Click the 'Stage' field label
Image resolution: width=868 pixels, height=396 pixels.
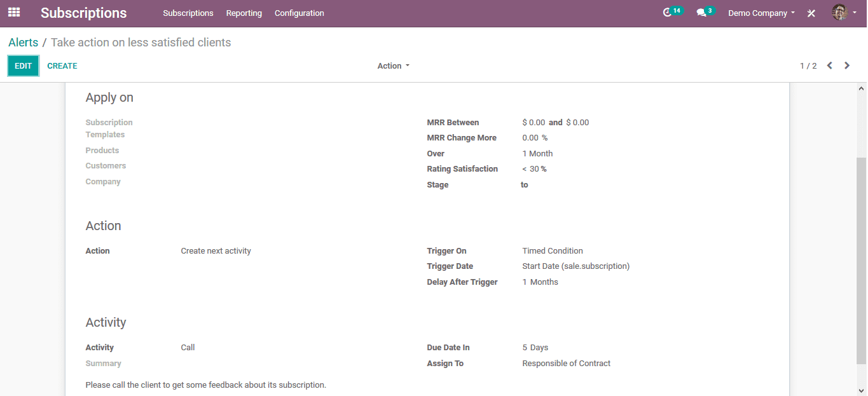438,185
